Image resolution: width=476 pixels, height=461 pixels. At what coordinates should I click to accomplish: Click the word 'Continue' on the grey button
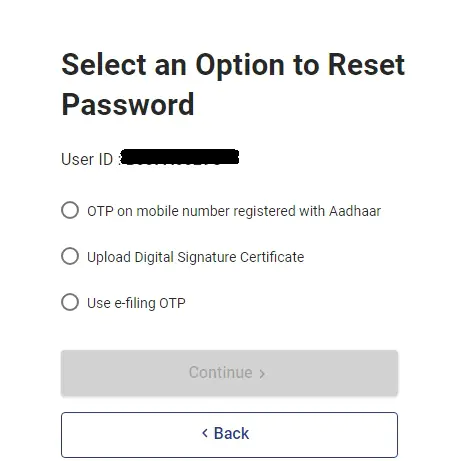point(220,373)
